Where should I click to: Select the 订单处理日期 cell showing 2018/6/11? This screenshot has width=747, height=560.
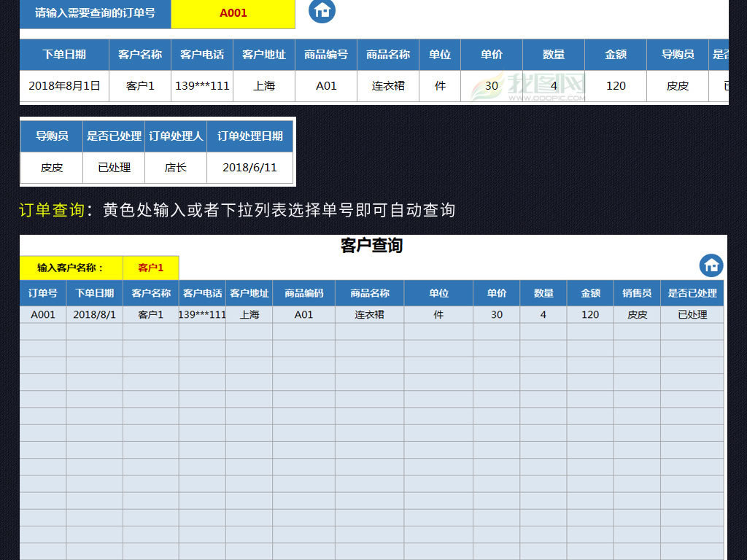250,168
